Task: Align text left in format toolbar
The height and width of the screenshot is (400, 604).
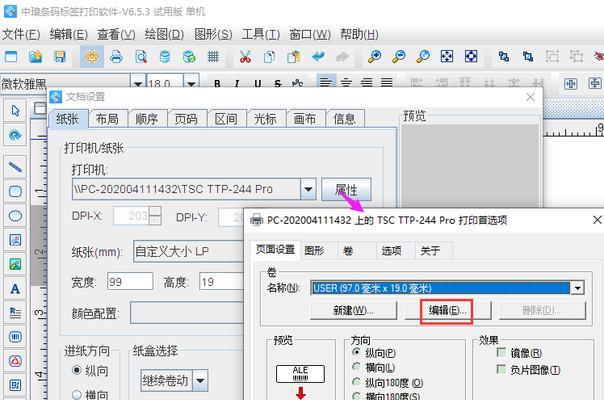Action: point(326,82)
